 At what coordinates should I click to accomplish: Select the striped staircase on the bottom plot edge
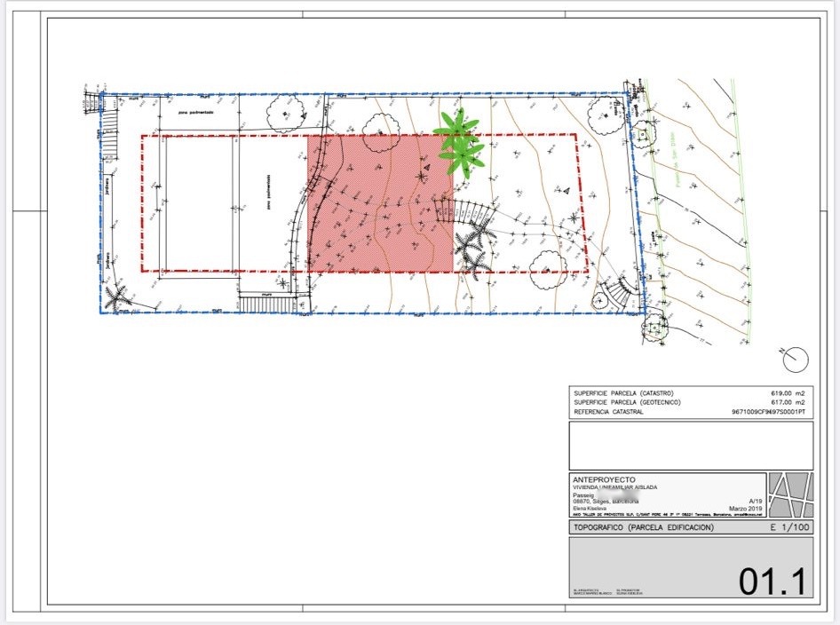tap(266, 305)
